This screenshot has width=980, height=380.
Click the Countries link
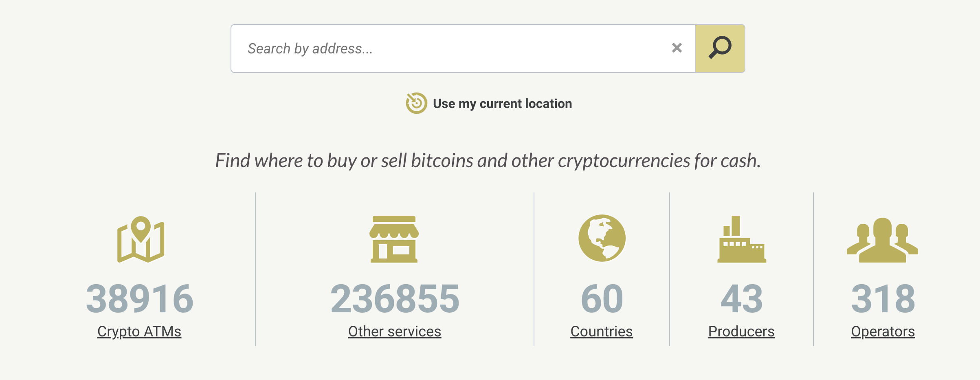[x=602, y=331]
